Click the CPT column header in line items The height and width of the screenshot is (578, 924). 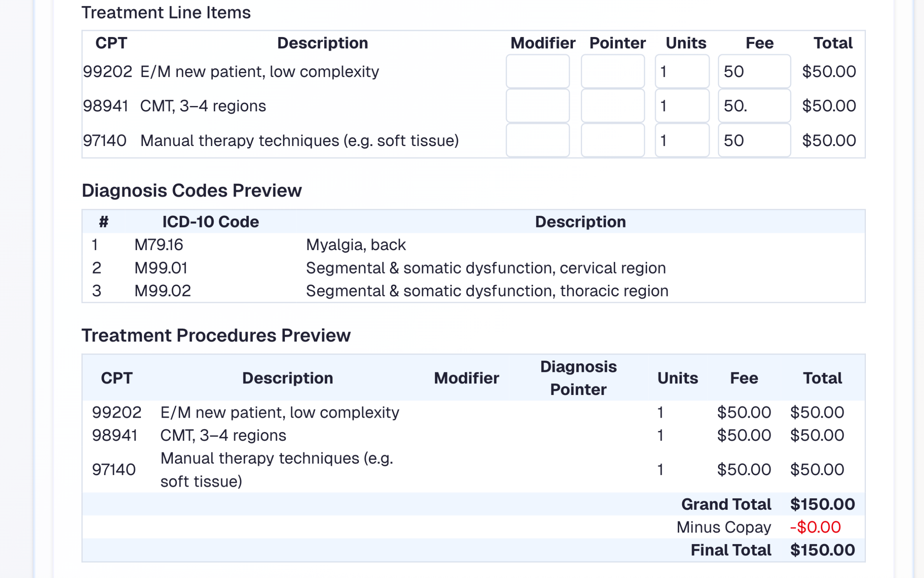[112, 43]
